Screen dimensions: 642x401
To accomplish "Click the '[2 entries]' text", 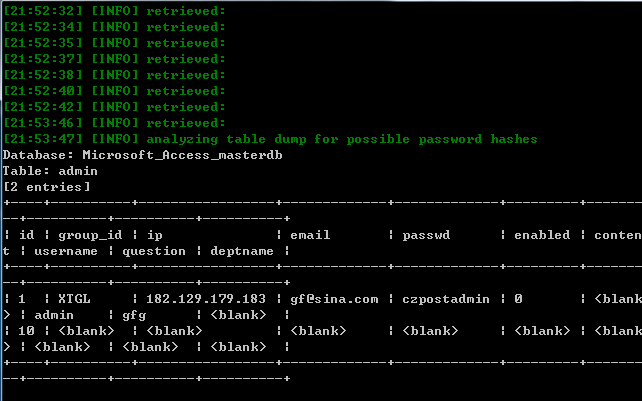I will tap(47, 187).
